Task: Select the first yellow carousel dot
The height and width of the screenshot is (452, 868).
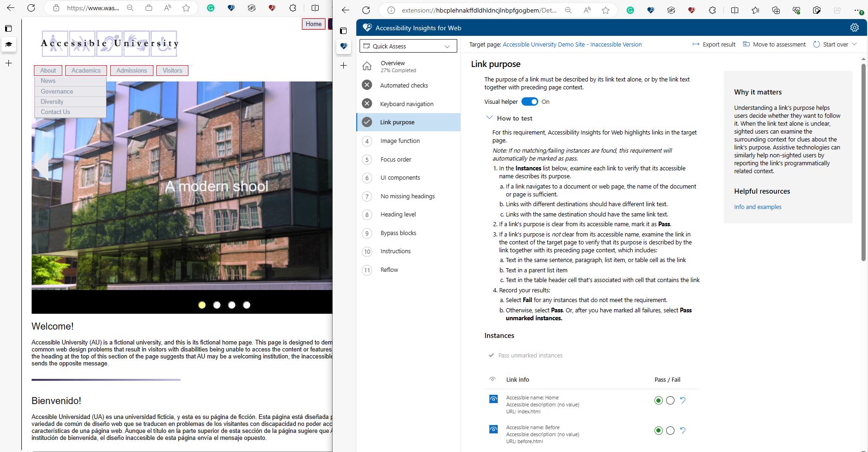Action: (x=202, y=305)
